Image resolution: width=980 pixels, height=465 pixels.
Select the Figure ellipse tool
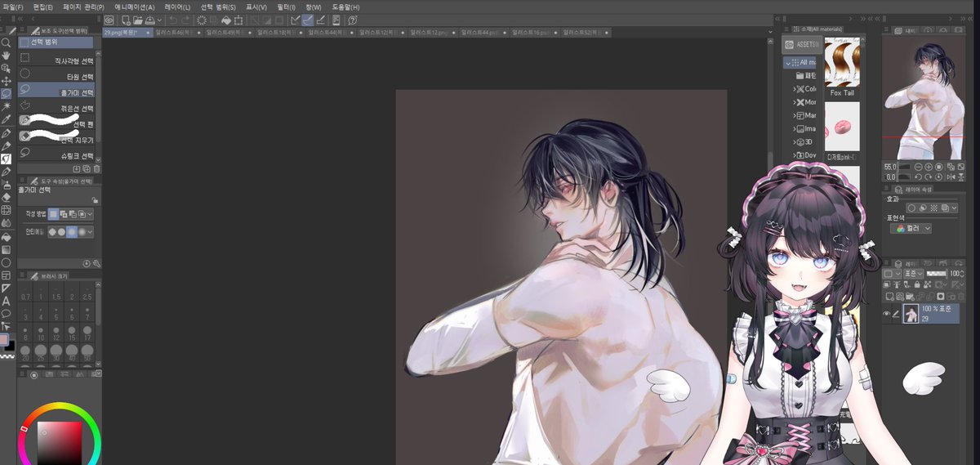coord(6,262)
